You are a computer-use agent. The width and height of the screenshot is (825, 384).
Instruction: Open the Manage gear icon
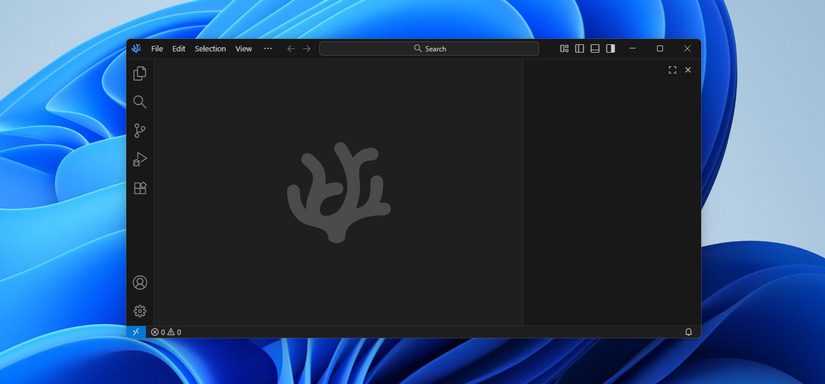(x=140, y=311)
